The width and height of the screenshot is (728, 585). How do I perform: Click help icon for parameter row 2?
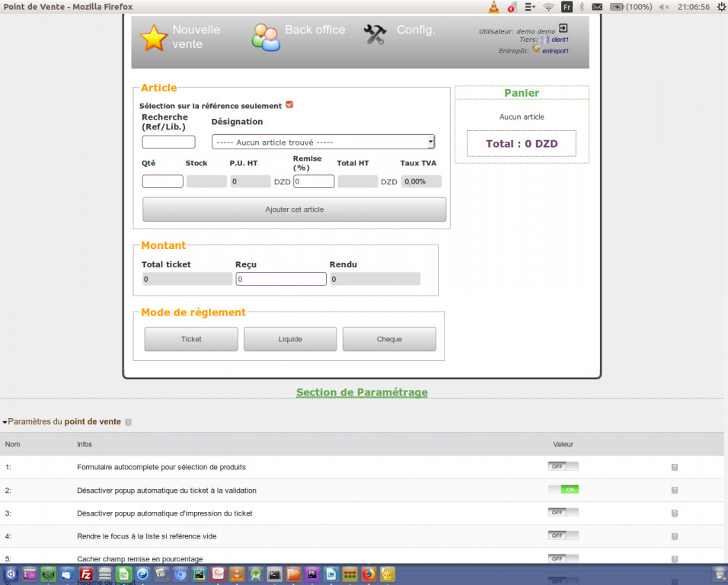coord(675,491)
